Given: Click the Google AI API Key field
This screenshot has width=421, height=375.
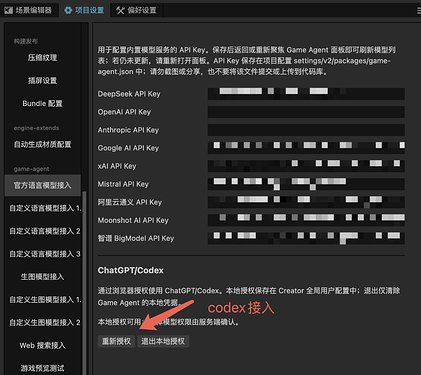Looking at the screenshot, I should [306, 148].
